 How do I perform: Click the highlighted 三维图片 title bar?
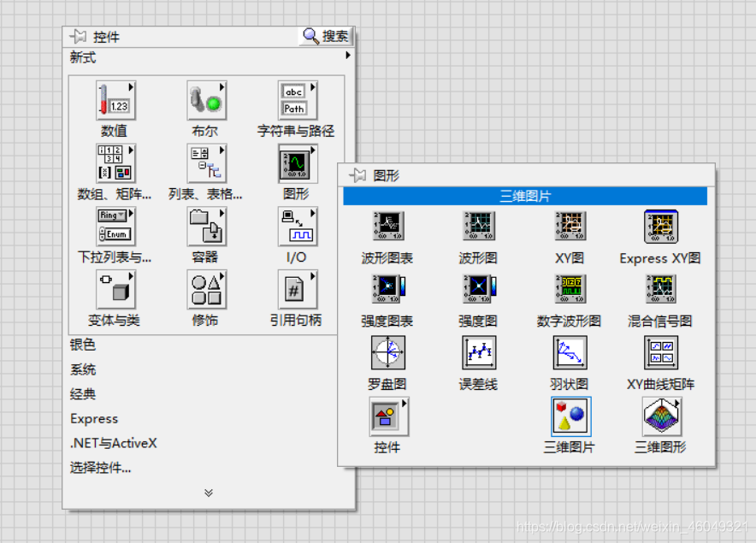(525, 196)
